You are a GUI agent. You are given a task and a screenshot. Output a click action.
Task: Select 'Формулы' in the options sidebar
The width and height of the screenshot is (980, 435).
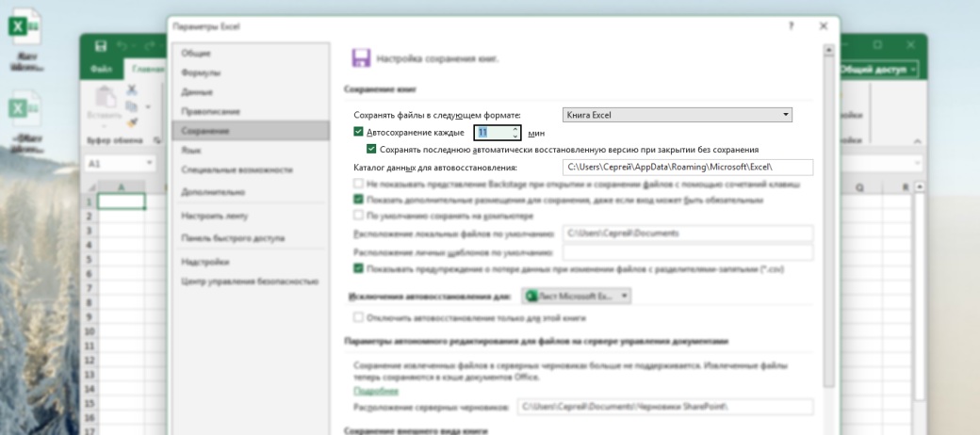[201, 72]
